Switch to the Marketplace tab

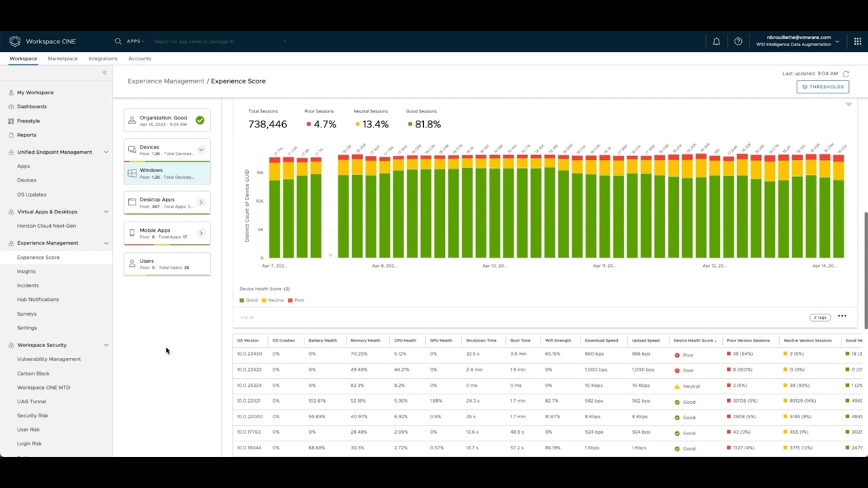[x=62, y=59]
